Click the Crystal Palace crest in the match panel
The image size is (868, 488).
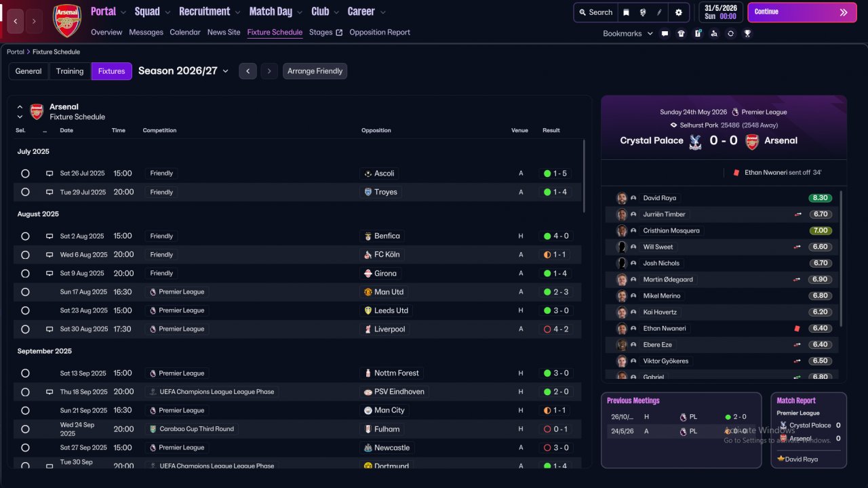694,141
